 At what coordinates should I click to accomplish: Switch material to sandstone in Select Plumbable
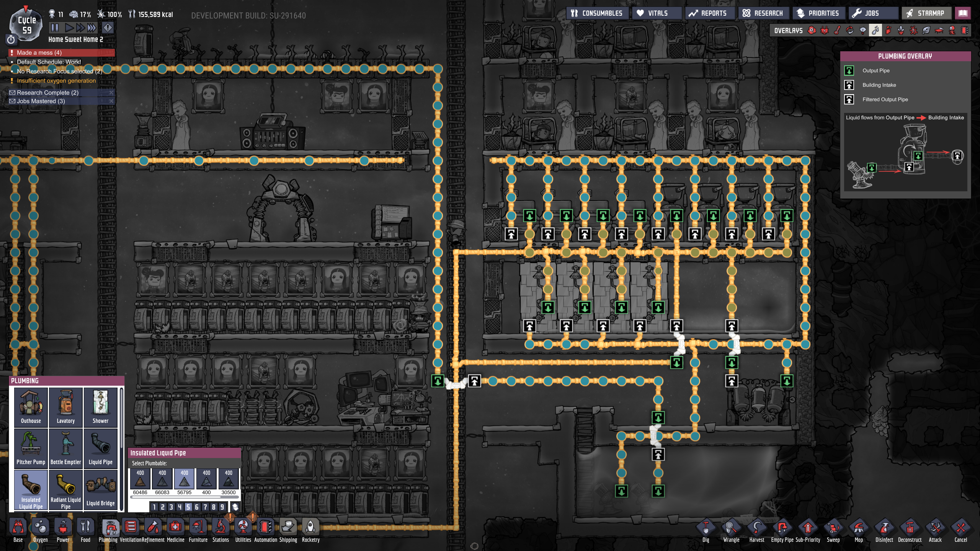tap(140, 479)
